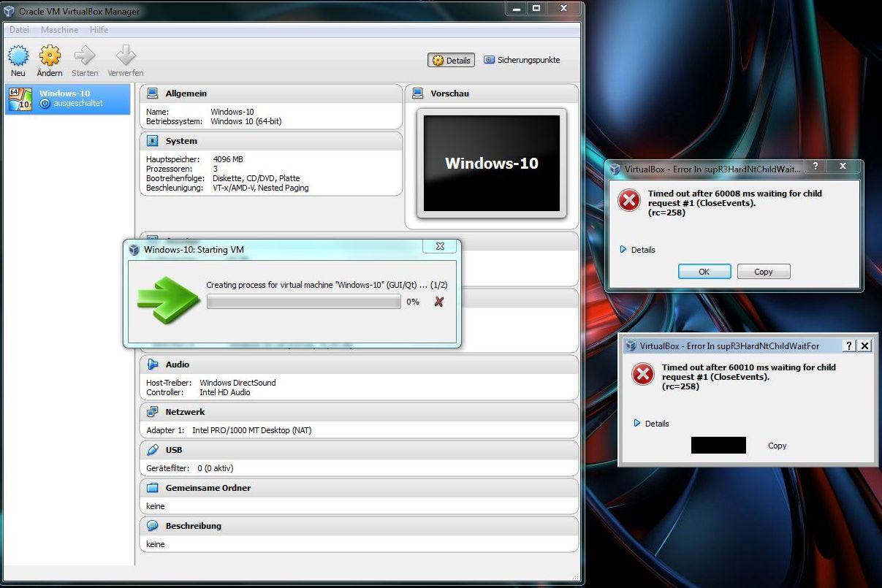
Task: Click help button in 60010 ms error dialog
Action: click(x=849, y=346)
